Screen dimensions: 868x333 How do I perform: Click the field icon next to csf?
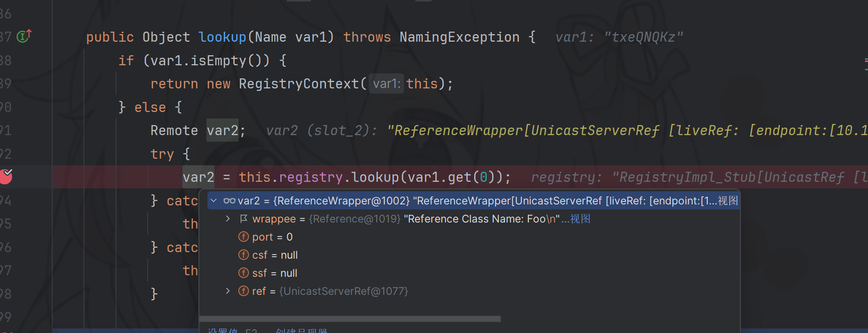(x=244, y=255)
